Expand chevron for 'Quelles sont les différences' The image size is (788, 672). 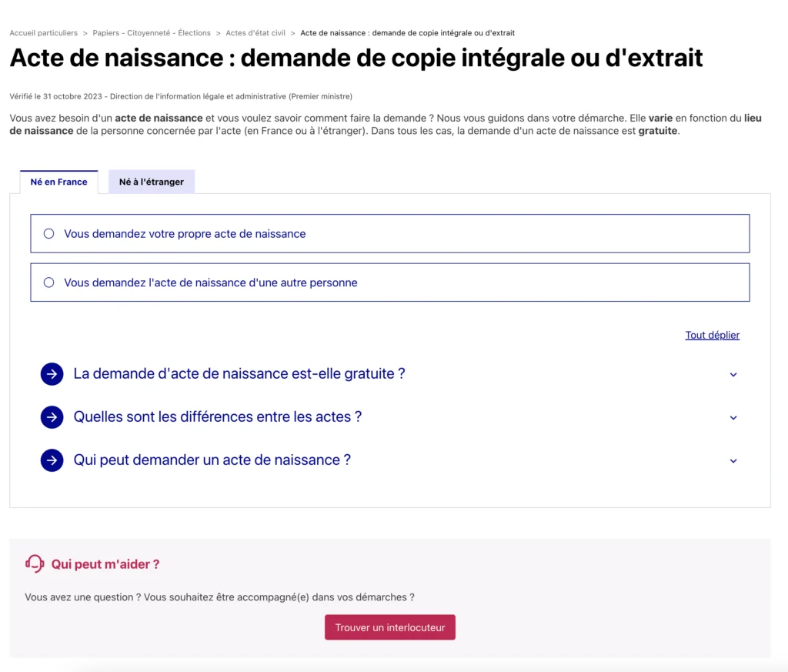tap(733, 418)
